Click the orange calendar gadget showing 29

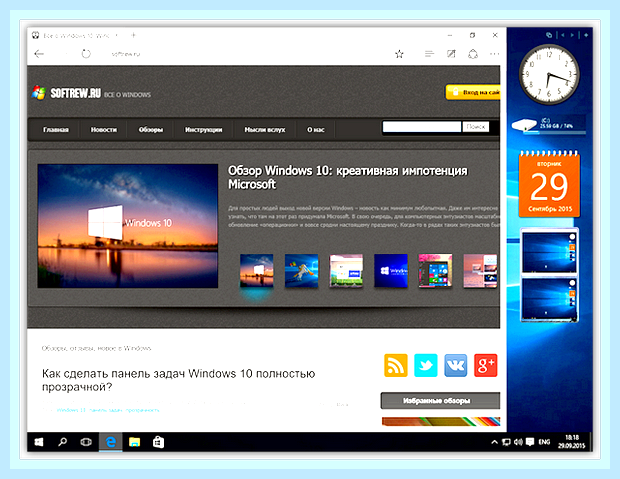click(549, 184)
